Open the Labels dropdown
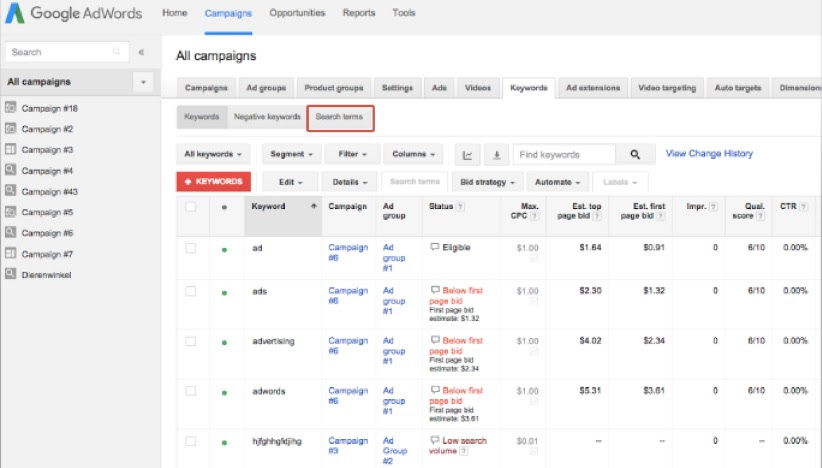The width and height of the screenshot is (822, 468). point(620,182)
